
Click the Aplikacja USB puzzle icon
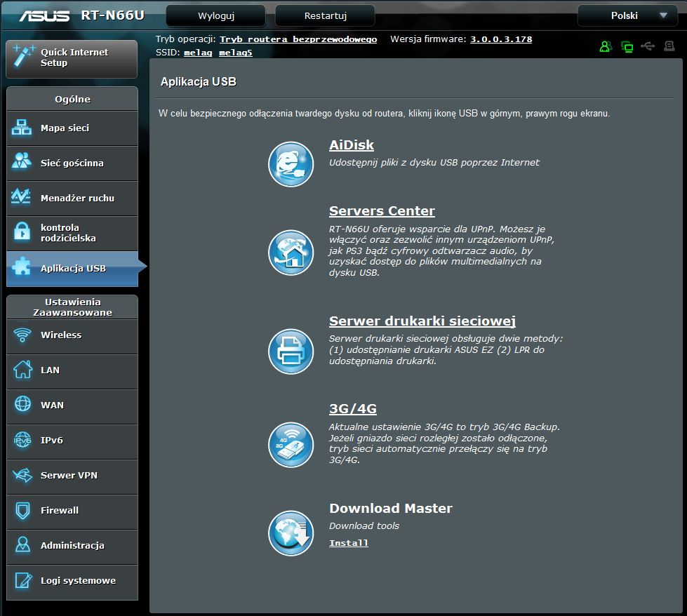[22, 265]
